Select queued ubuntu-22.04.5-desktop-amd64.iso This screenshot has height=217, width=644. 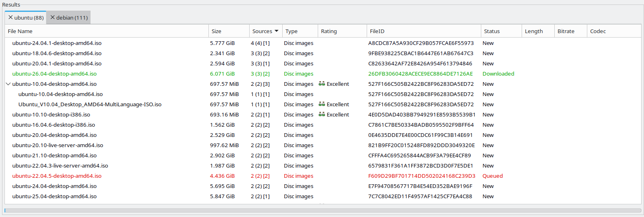pyautogui.click(x=57, y=176)
